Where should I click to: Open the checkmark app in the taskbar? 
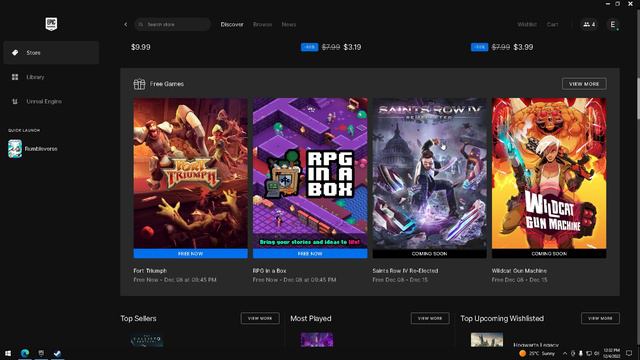(57, 353)
